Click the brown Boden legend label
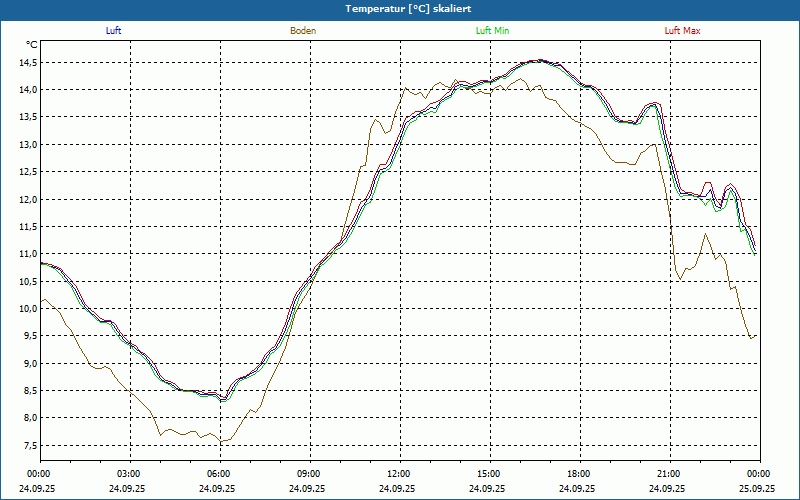Screen dimensions: 800x500 click(303, 31)
